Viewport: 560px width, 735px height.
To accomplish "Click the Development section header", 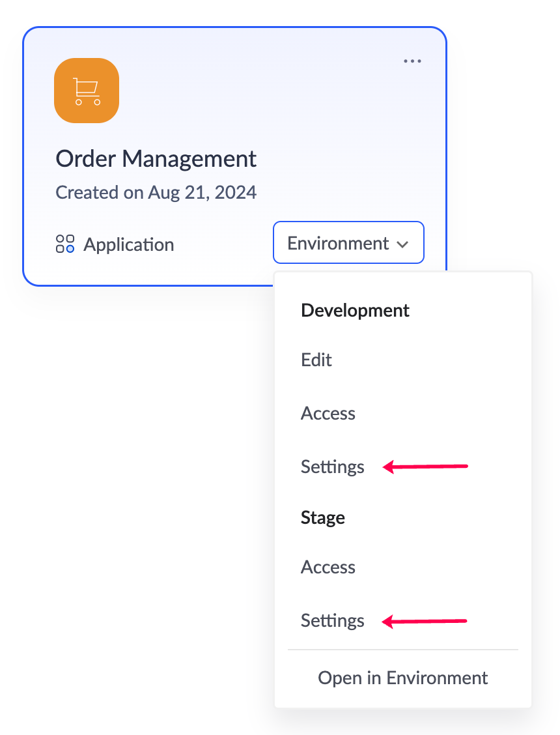I will (x=355, y=310).
